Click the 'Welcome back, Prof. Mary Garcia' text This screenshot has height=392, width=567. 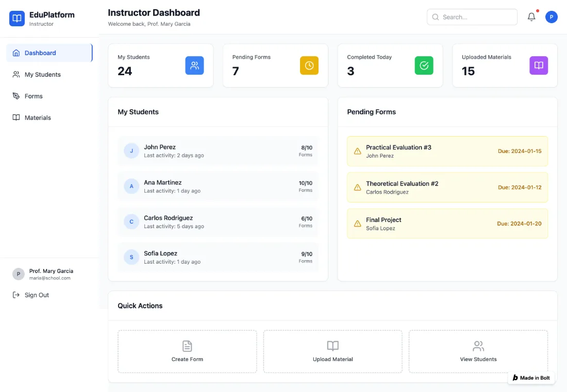click(149, 24)
